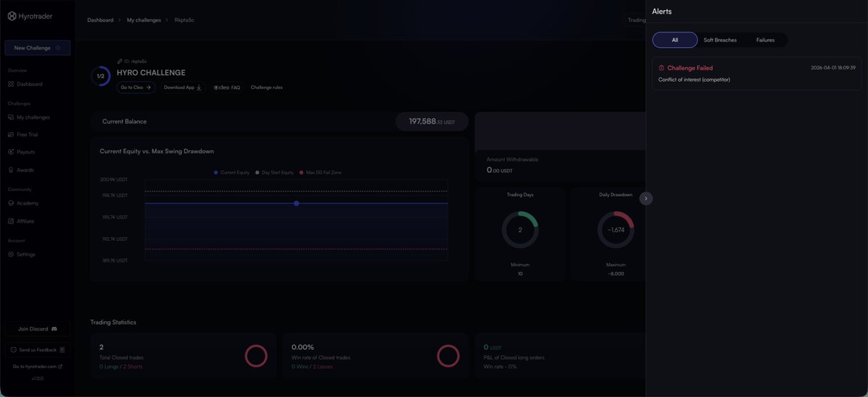Click the Payouts sidebar icon
Image resolution: width=868 pixels, height=397 pixels.
11,152
